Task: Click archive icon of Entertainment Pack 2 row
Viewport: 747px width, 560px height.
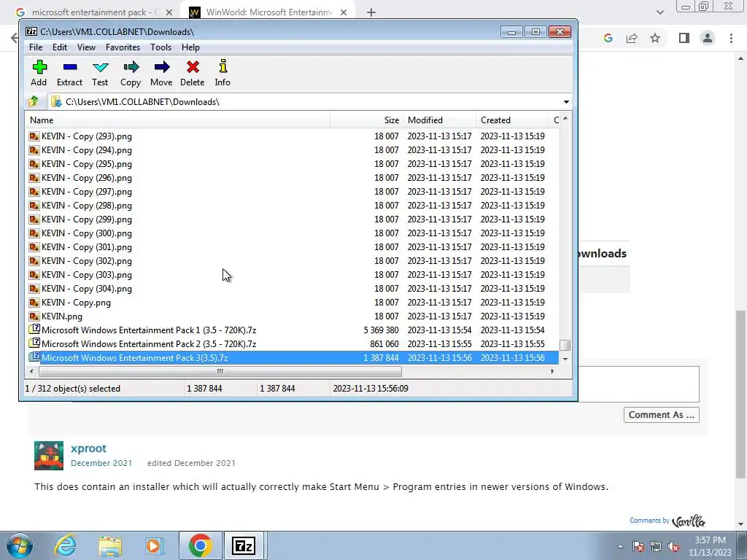Action: [x=34, y=343]
